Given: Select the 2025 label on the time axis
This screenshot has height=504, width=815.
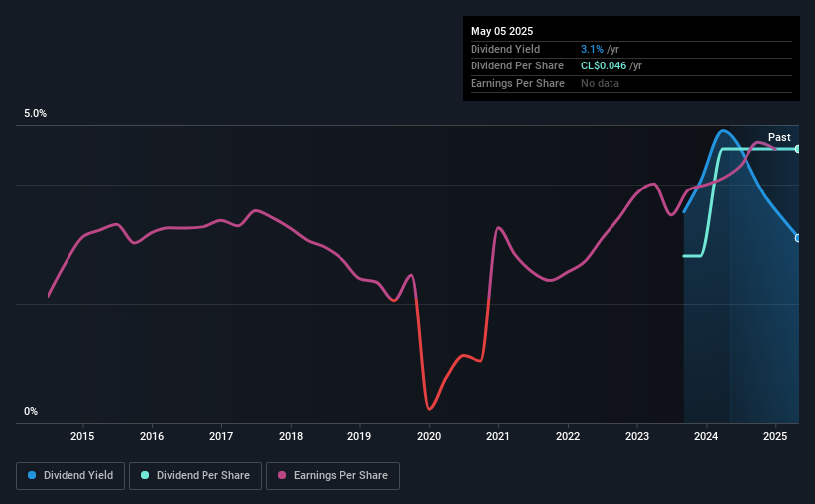Looking at the screenshot, I should (775, 436).
